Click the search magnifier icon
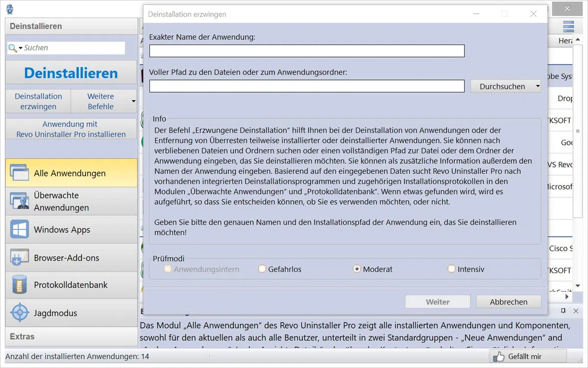 click(x=12, y=48)
